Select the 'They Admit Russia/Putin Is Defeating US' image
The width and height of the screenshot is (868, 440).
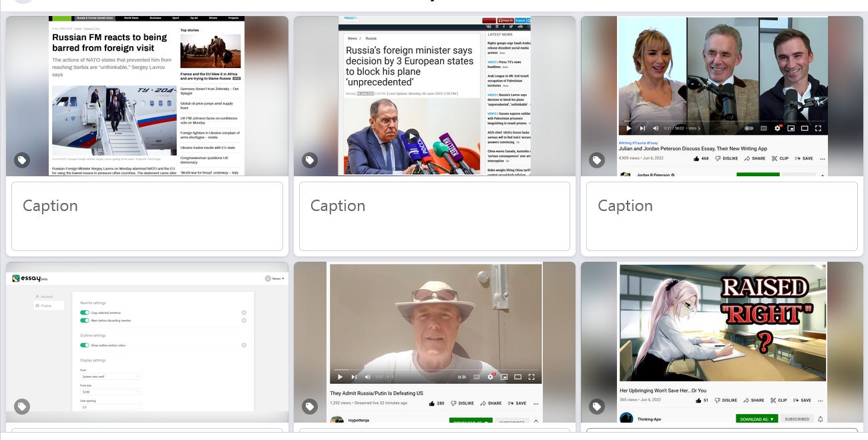point(434,342)
